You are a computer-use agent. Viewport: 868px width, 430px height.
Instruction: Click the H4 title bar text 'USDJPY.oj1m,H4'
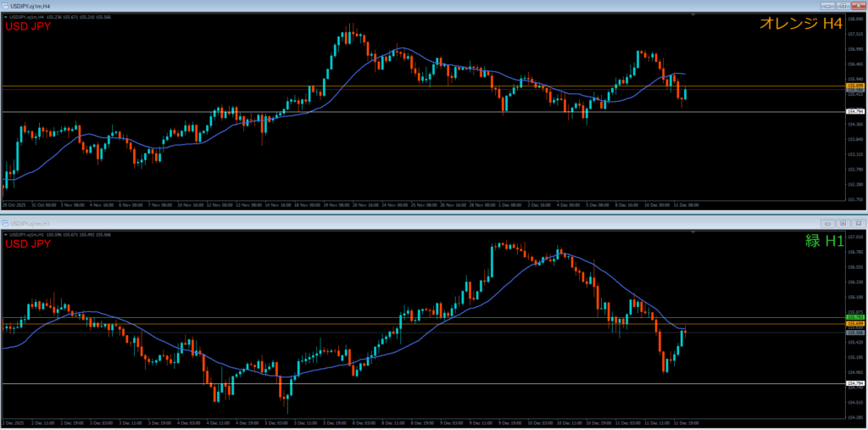click(x=28, y=6)
